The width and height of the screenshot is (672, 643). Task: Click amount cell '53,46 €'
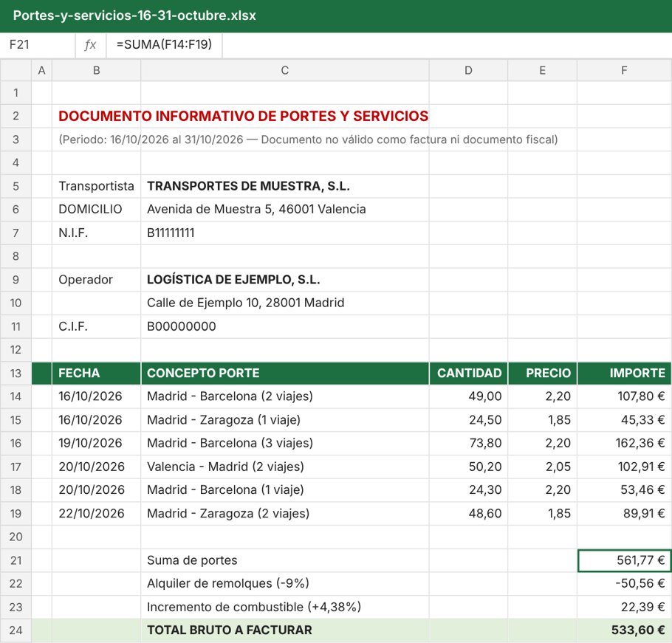coord(625,490)
